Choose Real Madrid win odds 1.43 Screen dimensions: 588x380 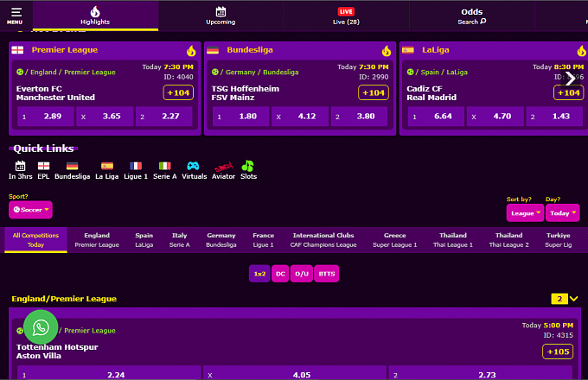click(554, 117)
